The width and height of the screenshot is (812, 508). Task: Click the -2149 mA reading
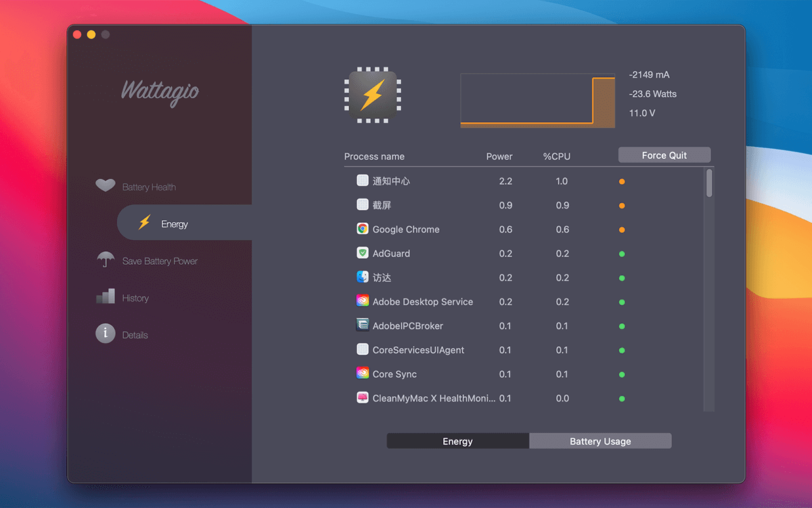649,75
